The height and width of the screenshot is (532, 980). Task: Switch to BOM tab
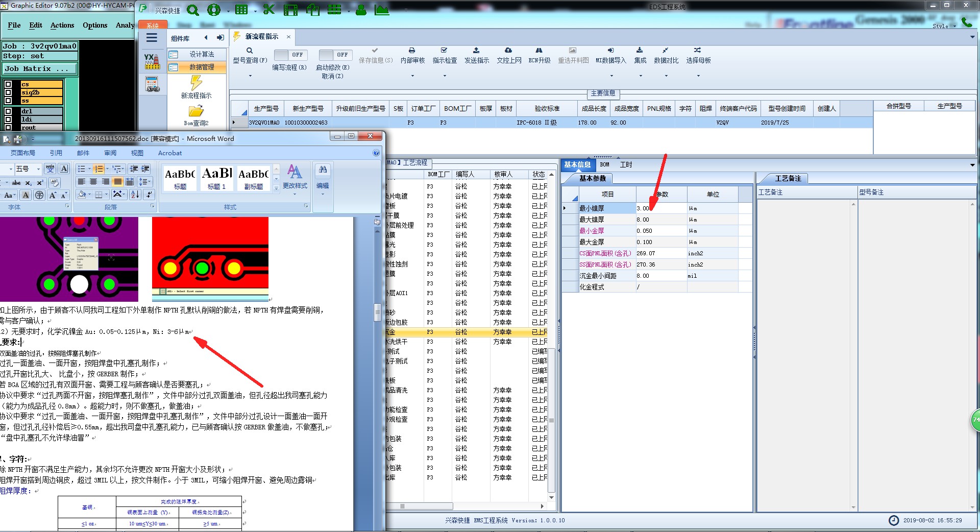pos(605,164)
